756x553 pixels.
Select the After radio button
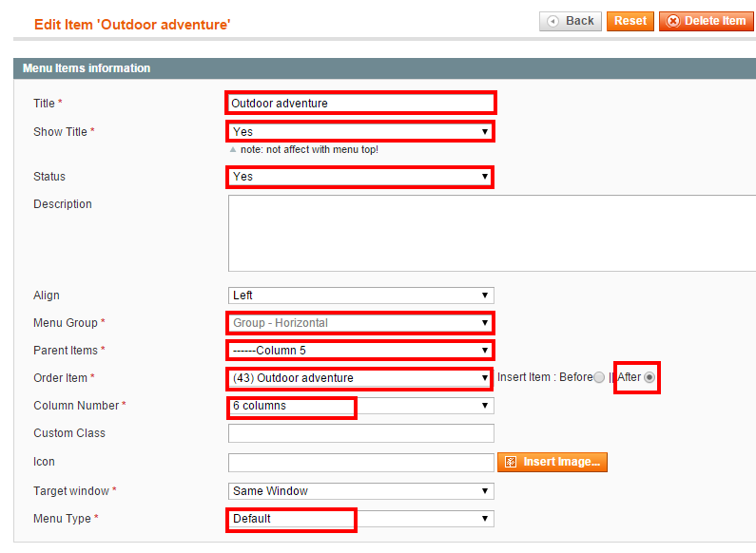[649, 377]
